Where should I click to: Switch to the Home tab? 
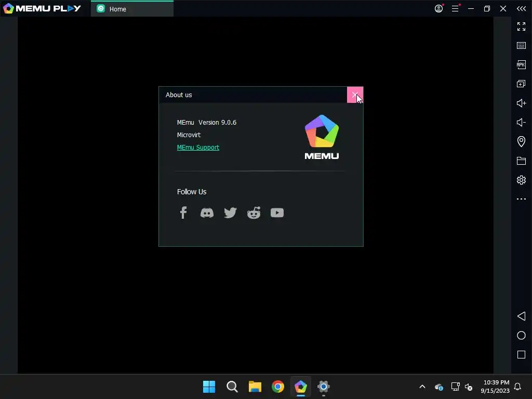(x=132, y=9)
